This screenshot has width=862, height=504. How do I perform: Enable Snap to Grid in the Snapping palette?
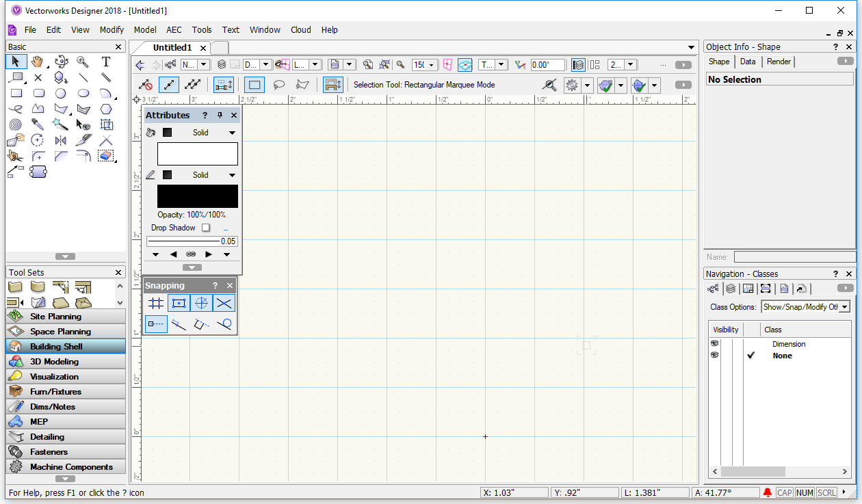[155, 302]
